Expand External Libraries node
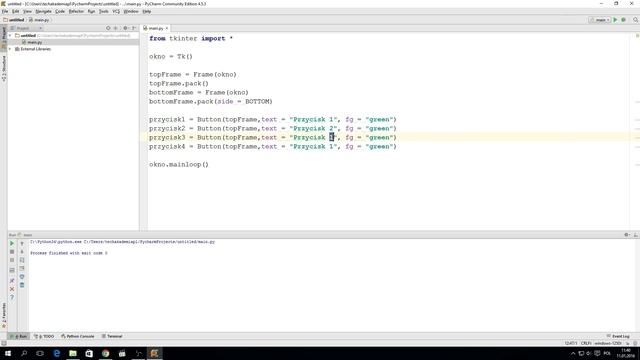This screenshot has height=360, width=640. point(10,49)
